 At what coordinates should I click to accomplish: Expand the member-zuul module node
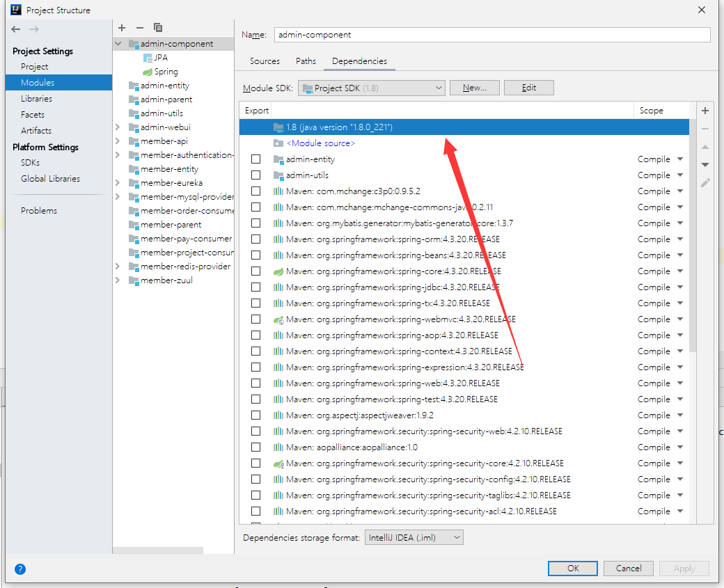118,280
